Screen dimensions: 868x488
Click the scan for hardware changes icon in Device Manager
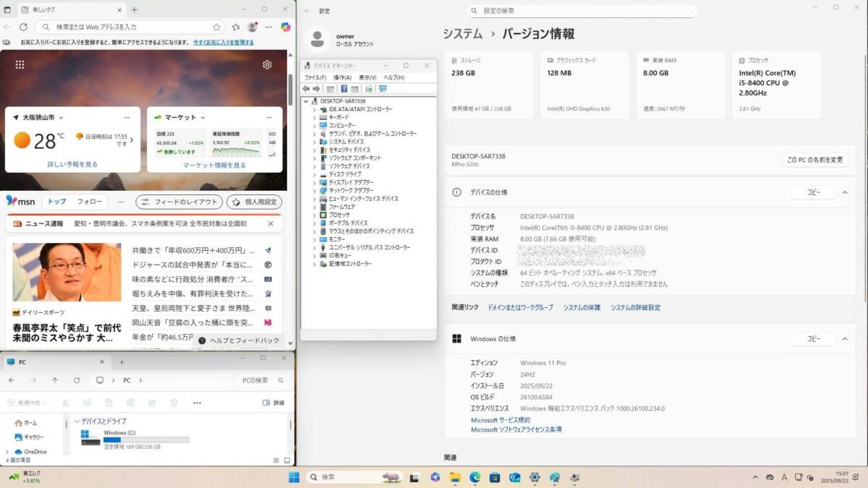tap(383, 89)
